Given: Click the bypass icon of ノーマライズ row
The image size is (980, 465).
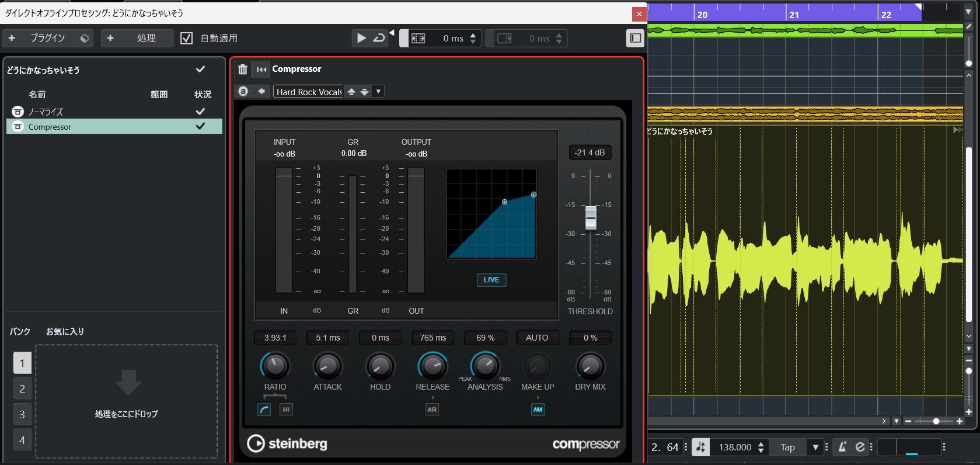Looking at the screenshot, I should [x=18, y=111].
